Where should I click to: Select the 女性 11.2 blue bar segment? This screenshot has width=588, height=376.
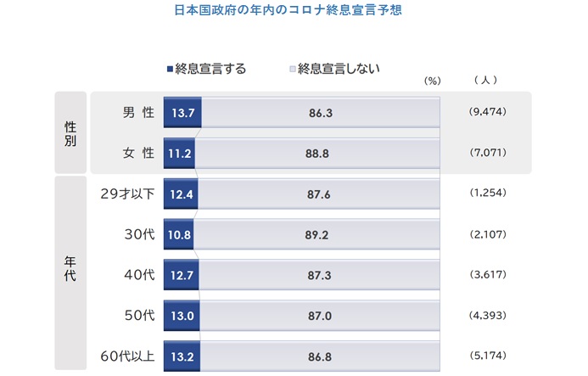coord(179,153)
